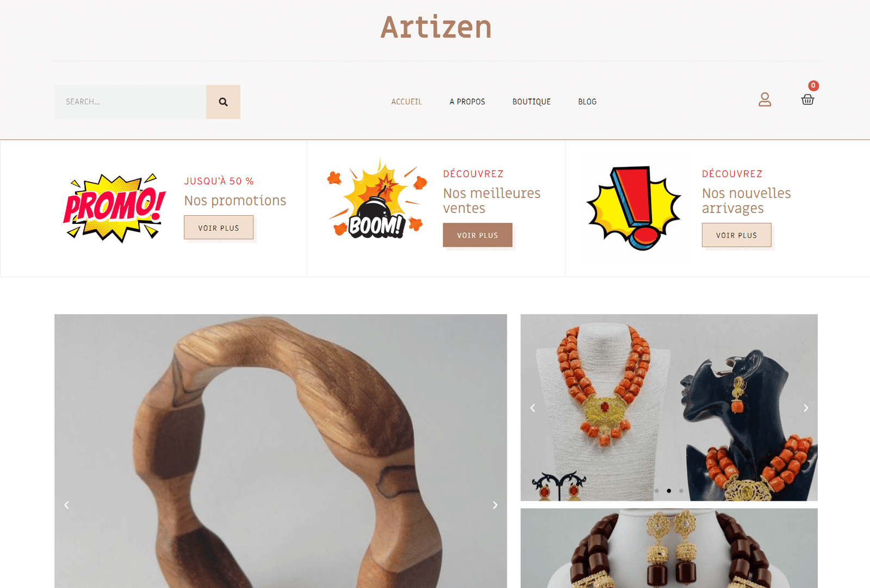
Task: Select the active middle carousel dot
Action: (x=669, y=491)
